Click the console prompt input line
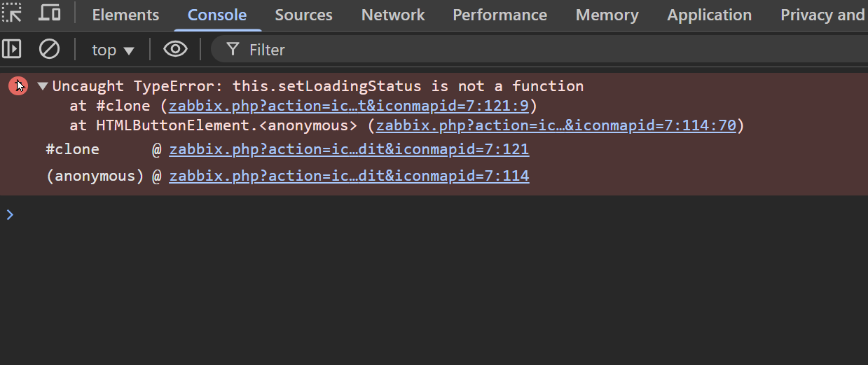868x365 pixels. coord(420,214)
